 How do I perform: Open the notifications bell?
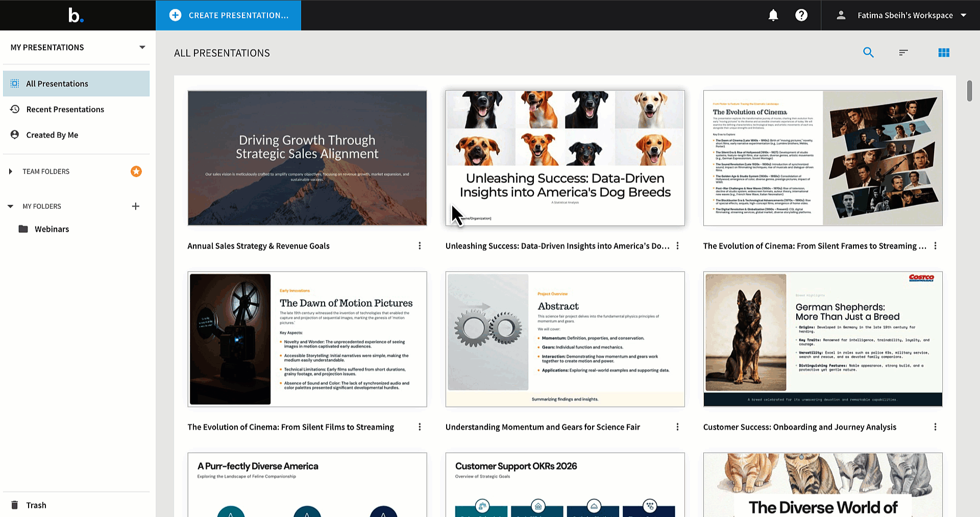point(773,15)
